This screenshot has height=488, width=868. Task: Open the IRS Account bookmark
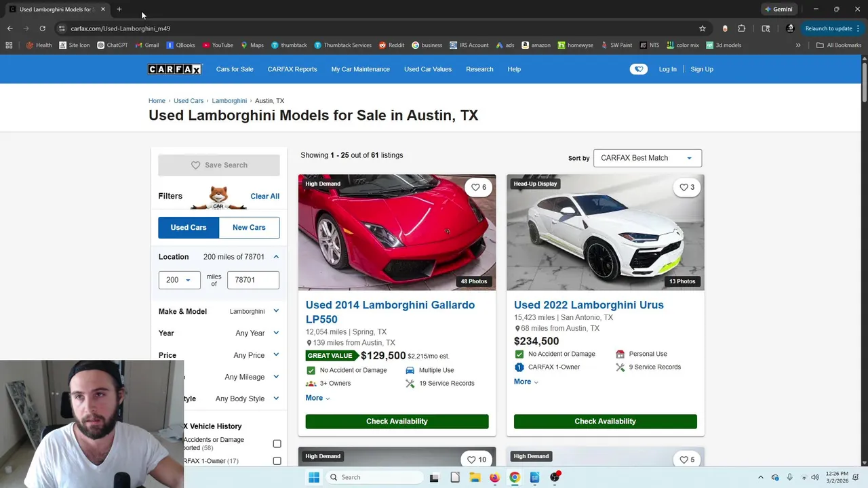469,45
